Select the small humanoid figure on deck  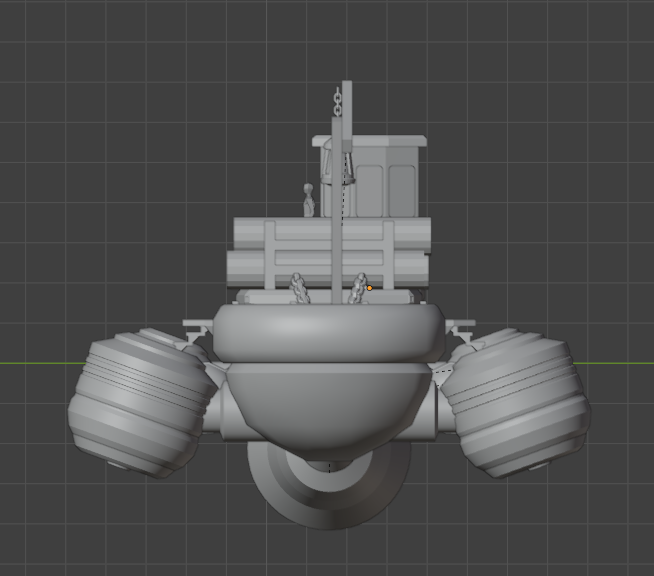[x=309, y=200]
